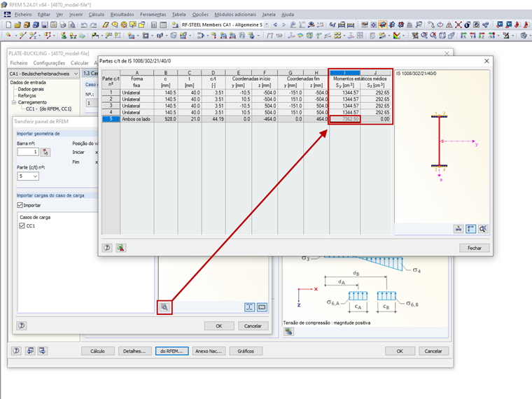
Task: Open the new node tool dropdown arrow
Action: point(15,35)
